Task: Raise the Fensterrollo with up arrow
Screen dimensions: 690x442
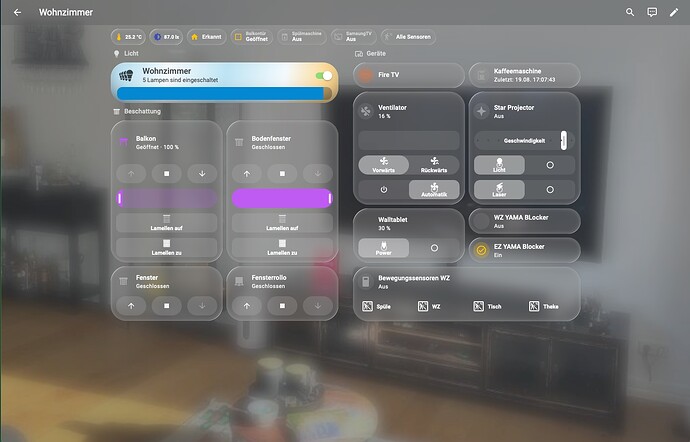Action: pyautogui.click(x=247, y=306)
